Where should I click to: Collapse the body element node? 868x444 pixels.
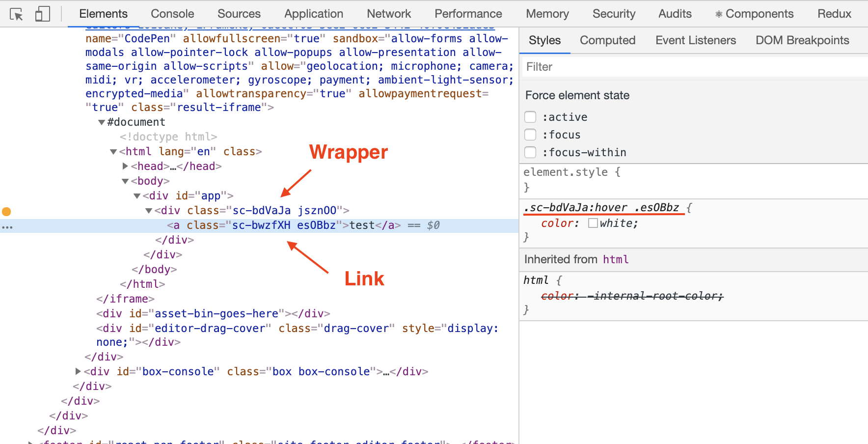(x=125, y=181)
